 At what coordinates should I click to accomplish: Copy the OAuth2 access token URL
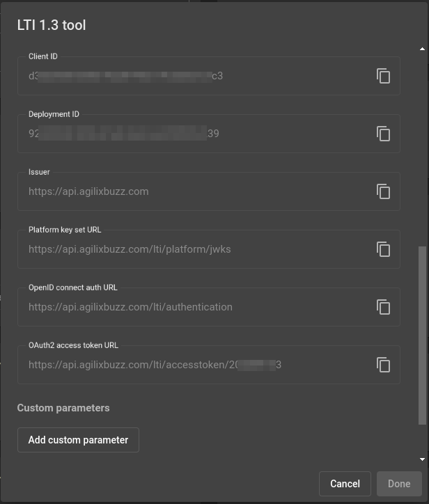coord(383,365)
